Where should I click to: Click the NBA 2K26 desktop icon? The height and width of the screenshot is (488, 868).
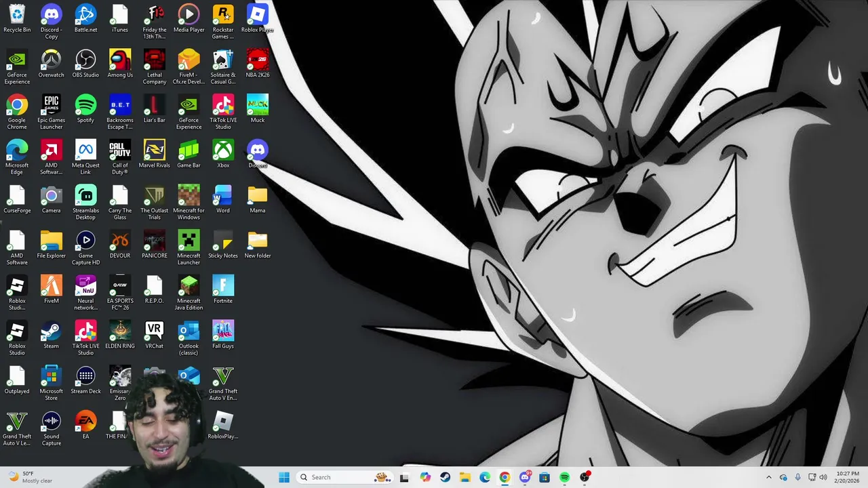(258, 64)
